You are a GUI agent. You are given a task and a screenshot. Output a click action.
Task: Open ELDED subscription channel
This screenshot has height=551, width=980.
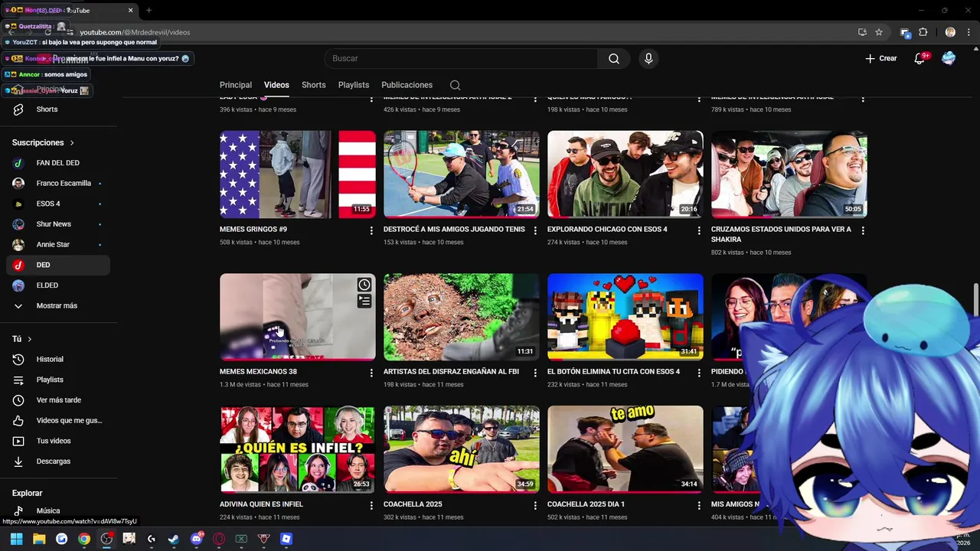point(59,285)
